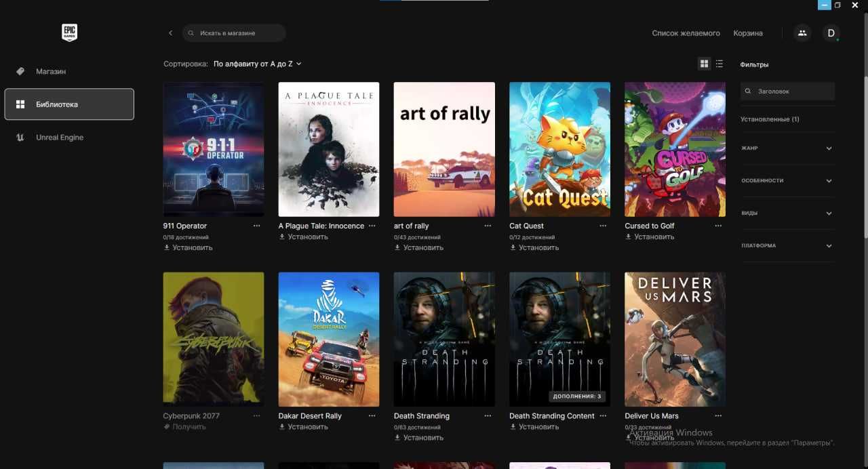Open options menu for 911 Operator
The image size is (868, 469).
click(257, 226)
